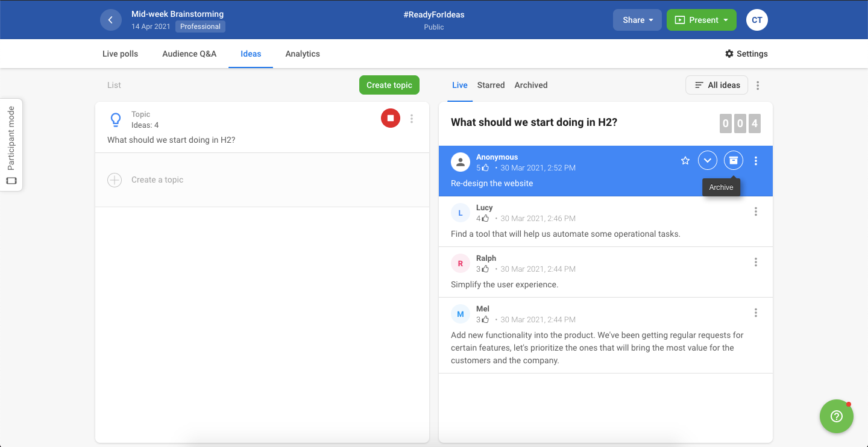
Task: Select the What should we start doing topic card
Action: [262, 127]
